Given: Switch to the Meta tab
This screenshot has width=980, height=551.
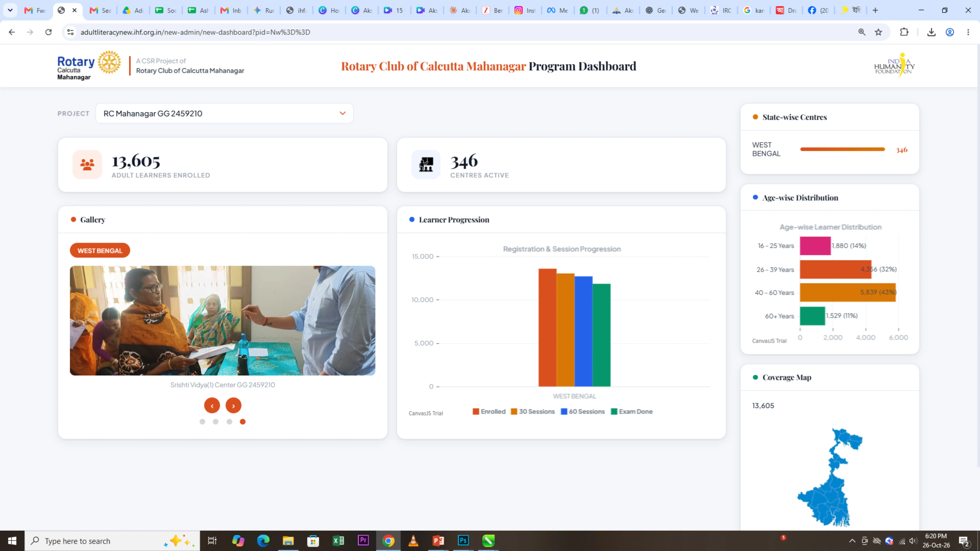Looking at the screenshot, I should (x=558, y=10).
